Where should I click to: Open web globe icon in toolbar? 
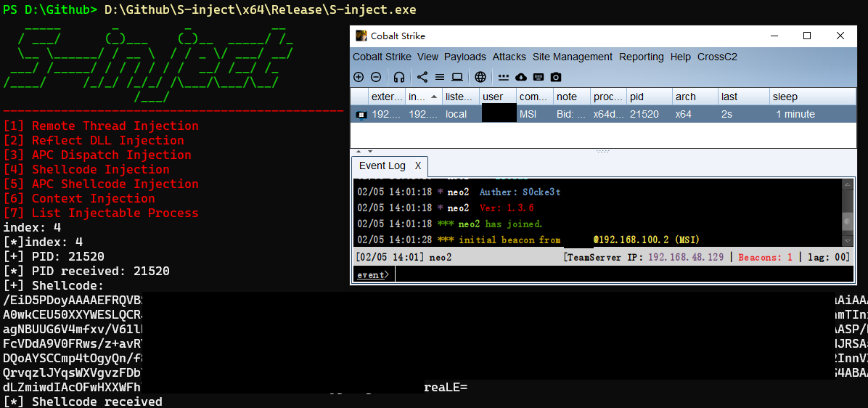480,77
